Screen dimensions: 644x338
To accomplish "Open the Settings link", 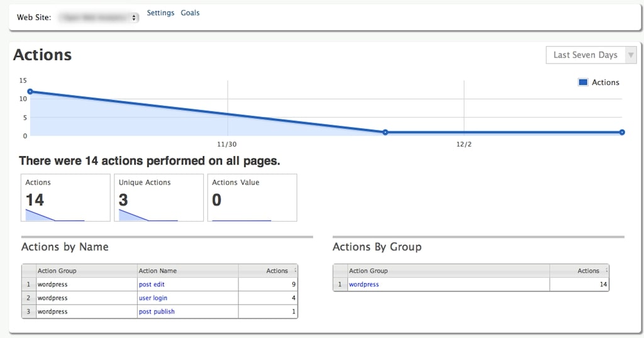I will tap(160, 13).
